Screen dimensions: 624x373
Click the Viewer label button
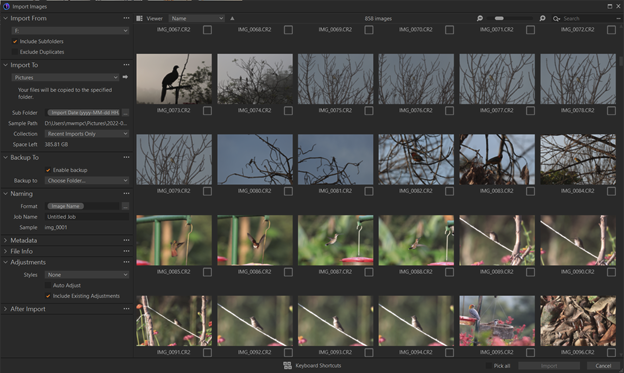pos(154,18)
